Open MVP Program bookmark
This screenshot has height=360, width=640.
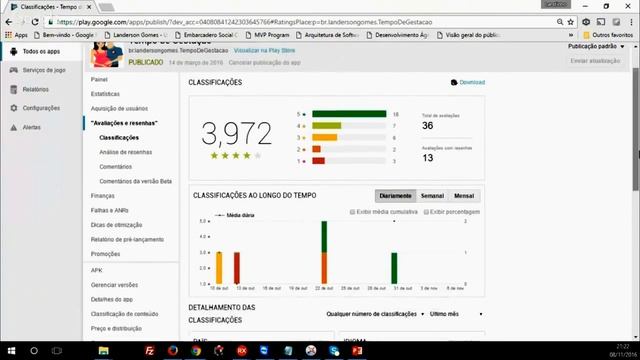pyautogui.click(x=267, y=36)
